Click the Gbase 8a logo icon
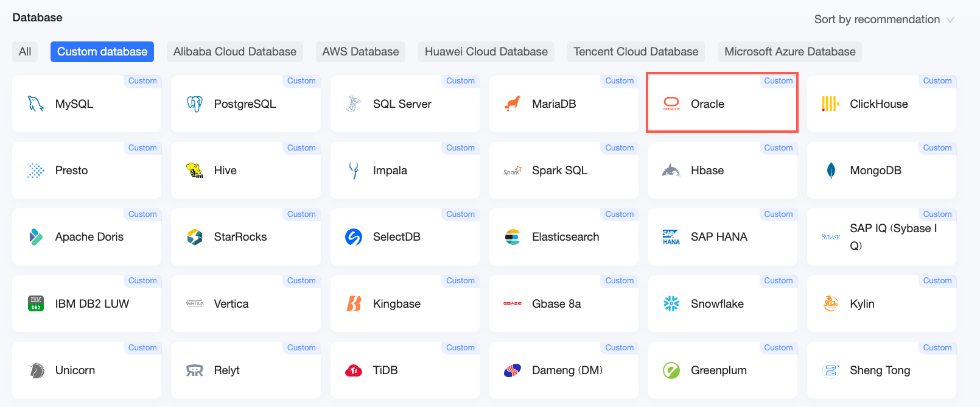The image size is (980, 407). point(513,303)
